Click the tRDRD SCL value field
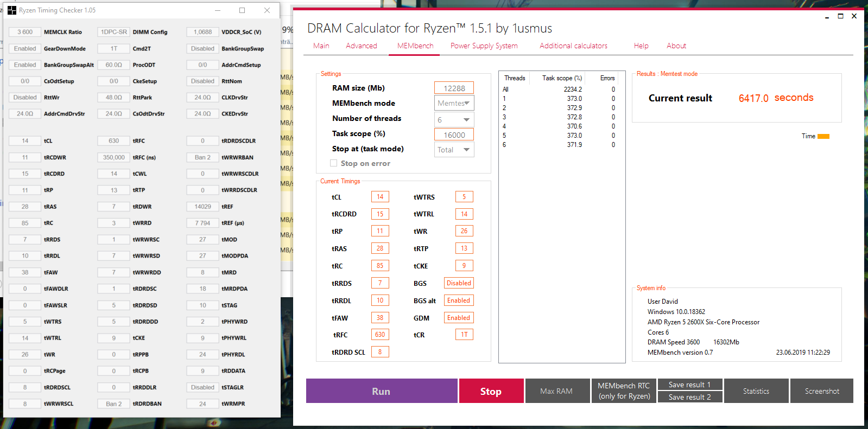The width and height of the screenshot is (868, 429). click(380, 352)
